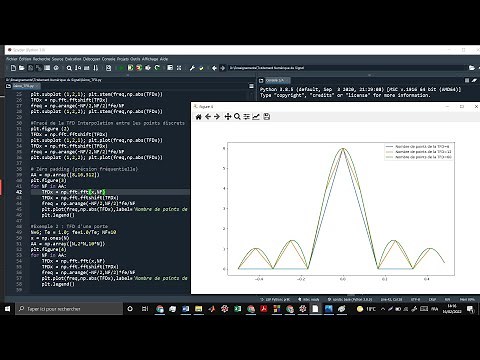The width and height of the screenshot is (480, 360).
Task: Open a file using the folder icon
Action: click(x=22, y=68)
